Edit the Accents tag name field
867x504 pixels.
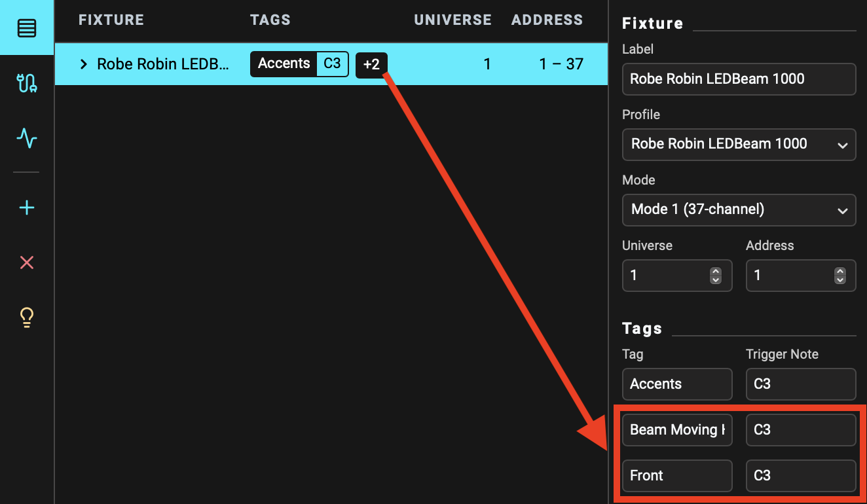[x=676, y=384]
